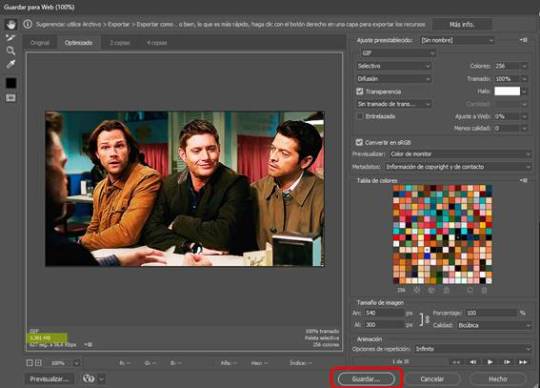Open the Ajuste a Web dropdown

click(x=511, y=116)
